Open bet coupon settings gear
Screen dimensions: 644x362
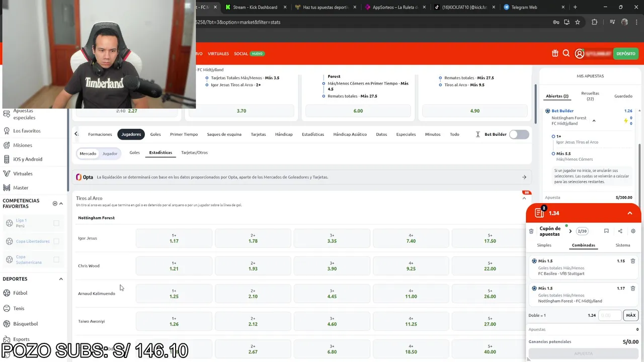pyautogui.click(x=633, y=231)
